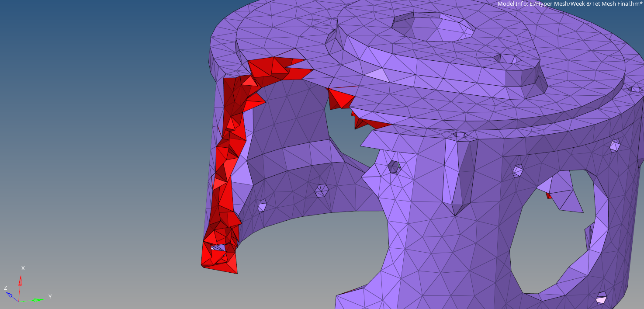Image resolution: width=644 pixels, height=309 pixels.
Task: Click the hexagonal hole on the inner left wall
Action: [x=322, y=190]
